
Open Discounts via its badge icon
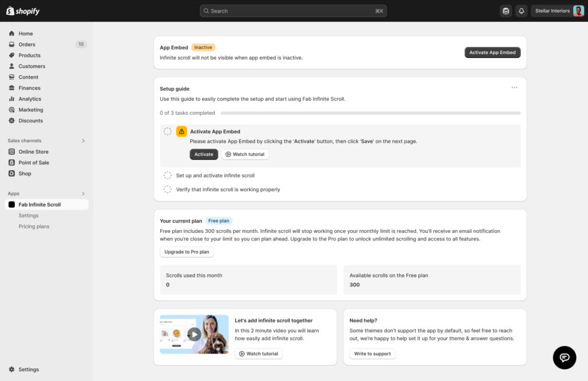click(x=11, y=120)
